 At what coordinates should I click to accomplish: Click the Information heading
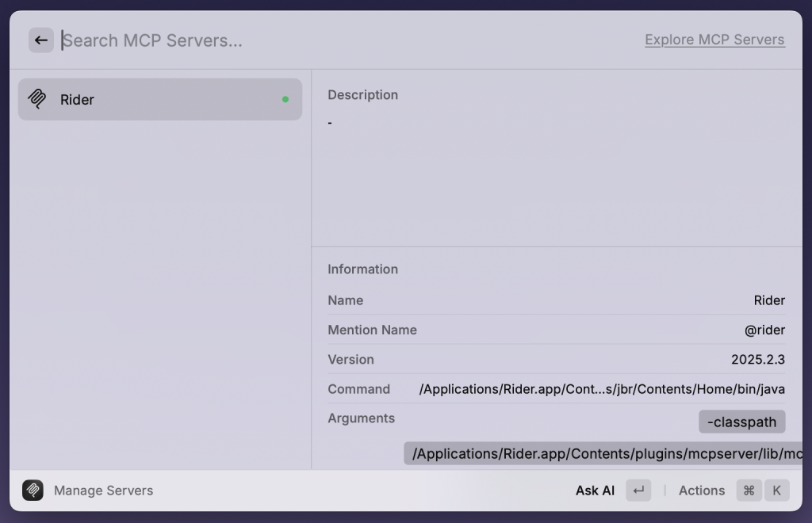point(362,269)
